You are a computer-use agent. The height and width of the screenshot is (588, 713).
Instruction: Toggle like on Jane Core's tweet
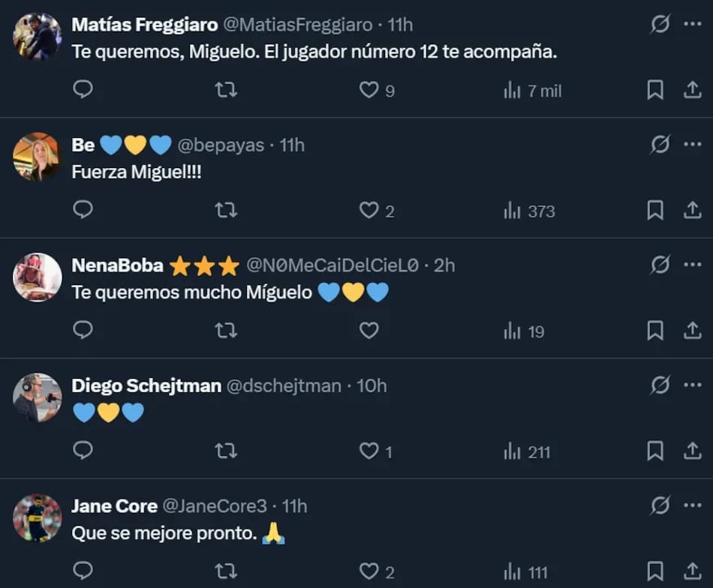tap(369, 571)
